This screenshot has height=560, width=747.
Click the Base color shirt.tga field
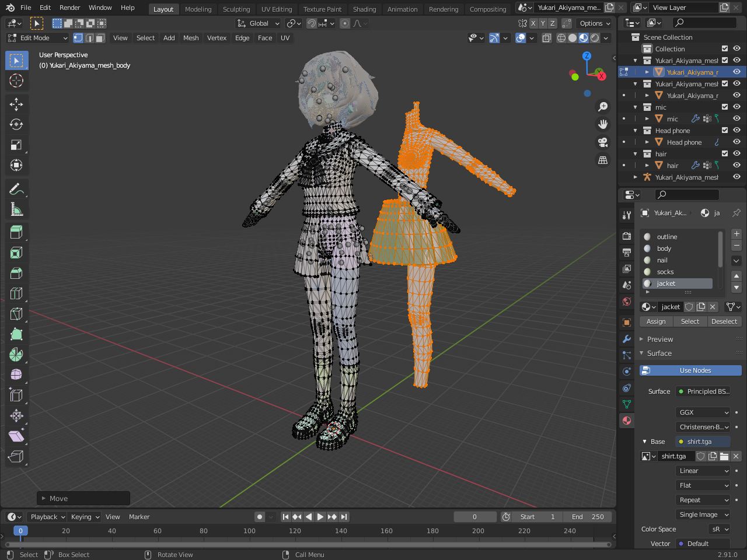coord(703,442)
